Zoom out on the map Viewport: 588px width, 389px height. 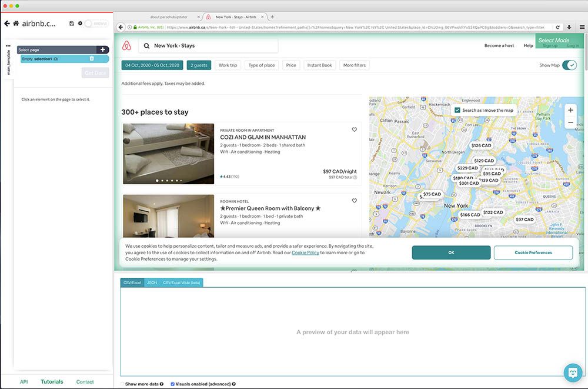pyautogui.click(x=570, y=122)
